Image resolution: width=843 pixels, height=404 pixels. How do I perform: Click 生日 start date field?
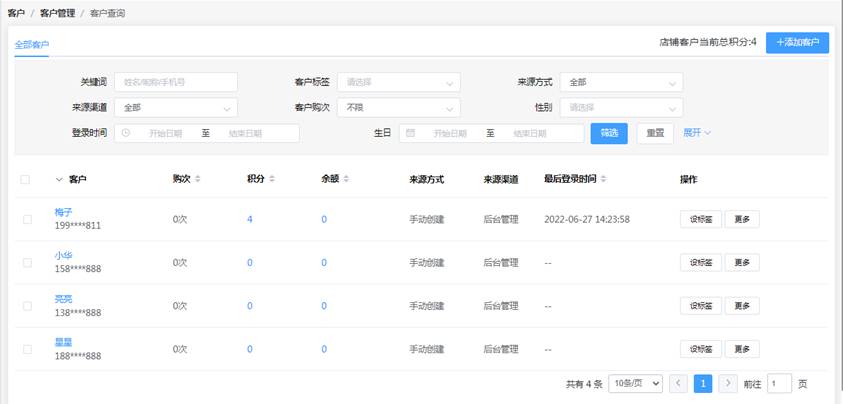[x=450, y=133]
